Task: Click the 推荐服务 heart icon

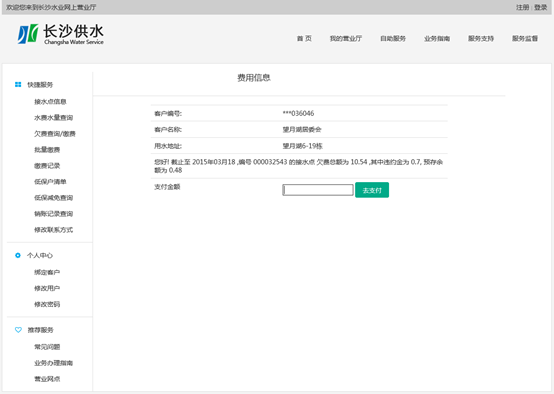Action: (x=18, y=330)
